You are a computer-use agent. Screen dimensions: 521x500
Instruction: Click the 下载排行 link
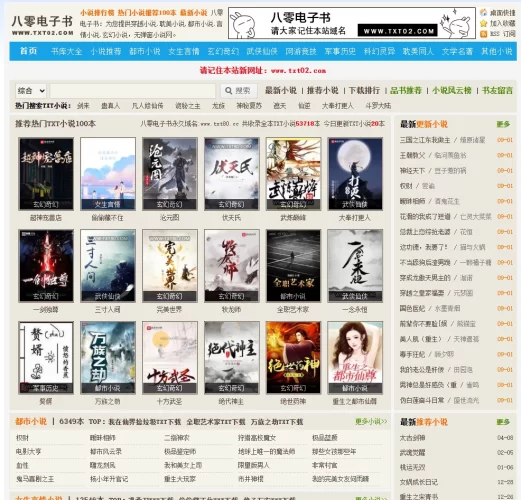pos(364,90)
